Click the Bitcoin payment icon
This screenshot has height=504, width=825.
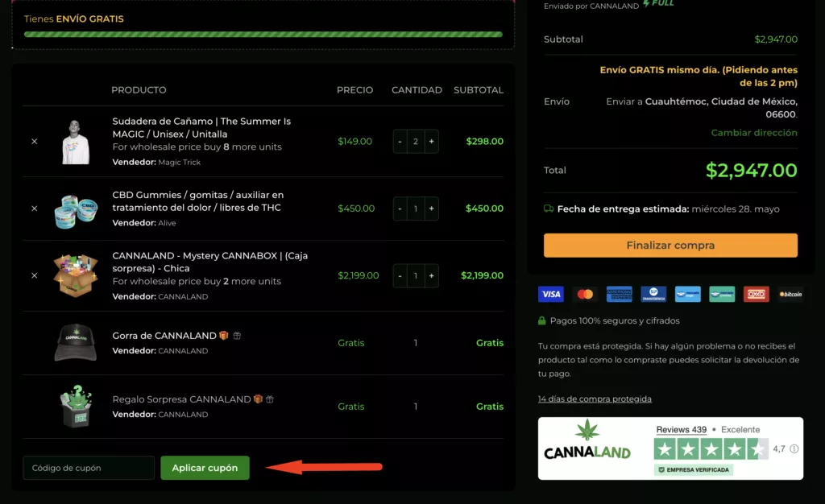(790, 295)
